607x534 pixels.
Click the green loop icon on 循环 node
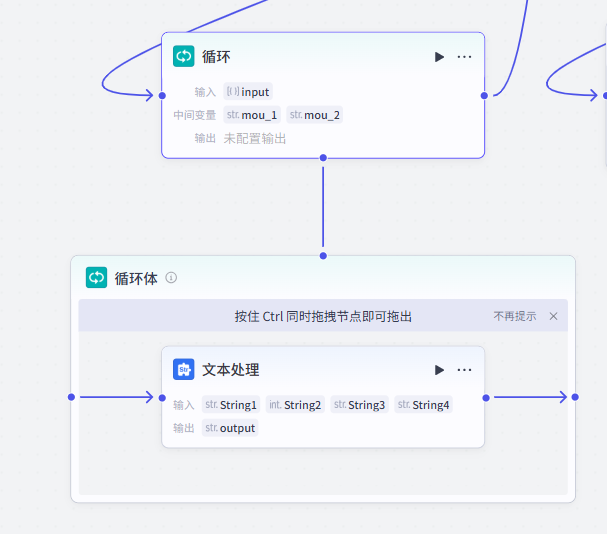pyautogui.click(x=184, y=57)
